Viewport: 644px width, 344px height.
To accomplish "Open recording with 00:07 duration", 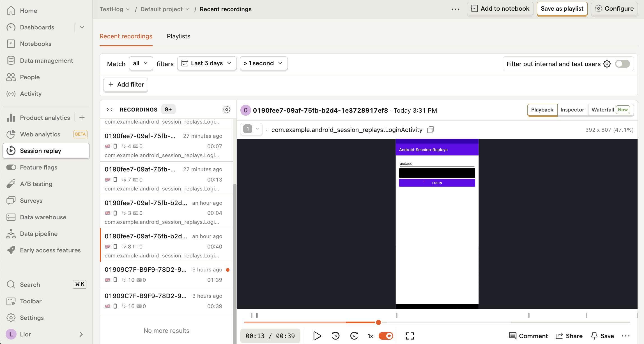I will point(167,145).
